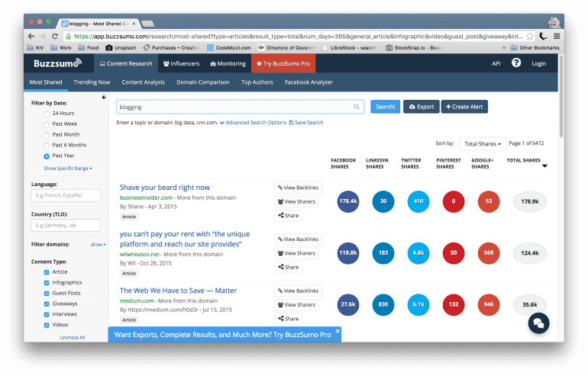
Task: Click the magnifier icon in search box
Action: [357, 107]
